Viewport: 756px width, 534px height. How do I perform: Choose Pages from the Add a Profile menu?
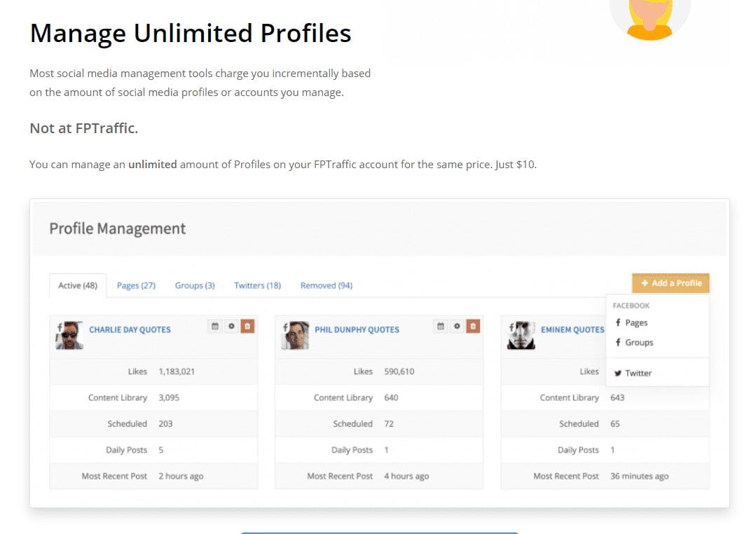[x=636, y=323]
